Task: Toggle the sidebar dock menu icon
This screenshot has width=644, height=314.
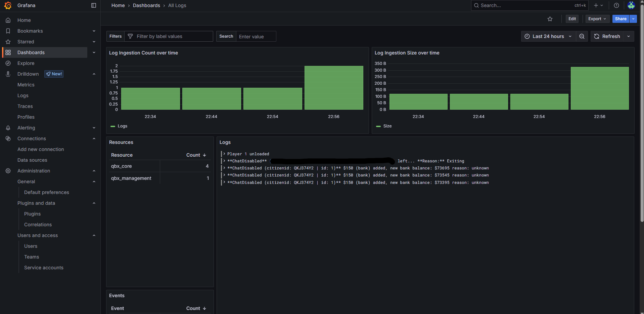Action: click(x=94, y=5)
